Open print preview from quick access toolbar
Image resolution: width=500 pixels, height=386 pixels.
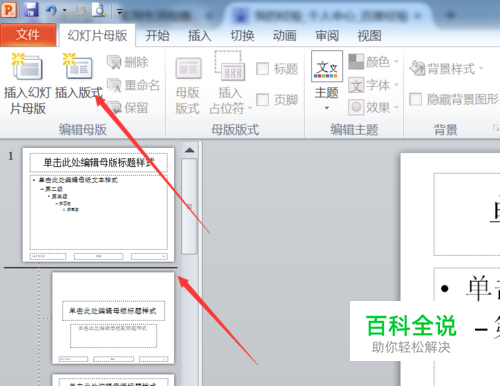[x=99, y=10]
